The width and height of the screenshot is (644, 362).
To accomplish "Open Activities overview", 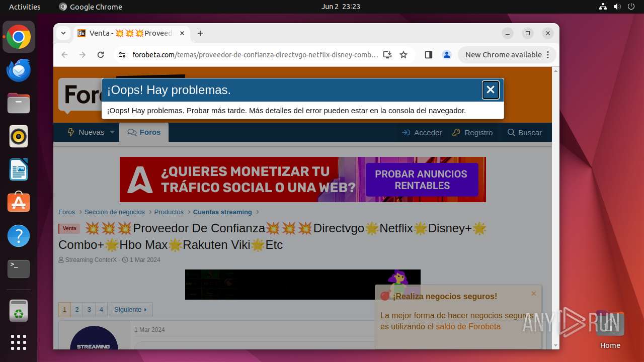I will click(25, 7).
